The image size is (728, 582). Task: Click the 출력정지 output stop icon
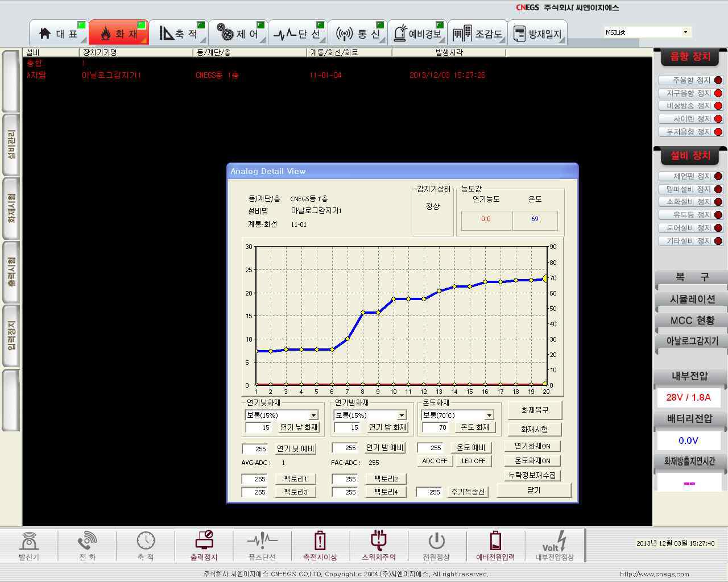coord(204,541)
